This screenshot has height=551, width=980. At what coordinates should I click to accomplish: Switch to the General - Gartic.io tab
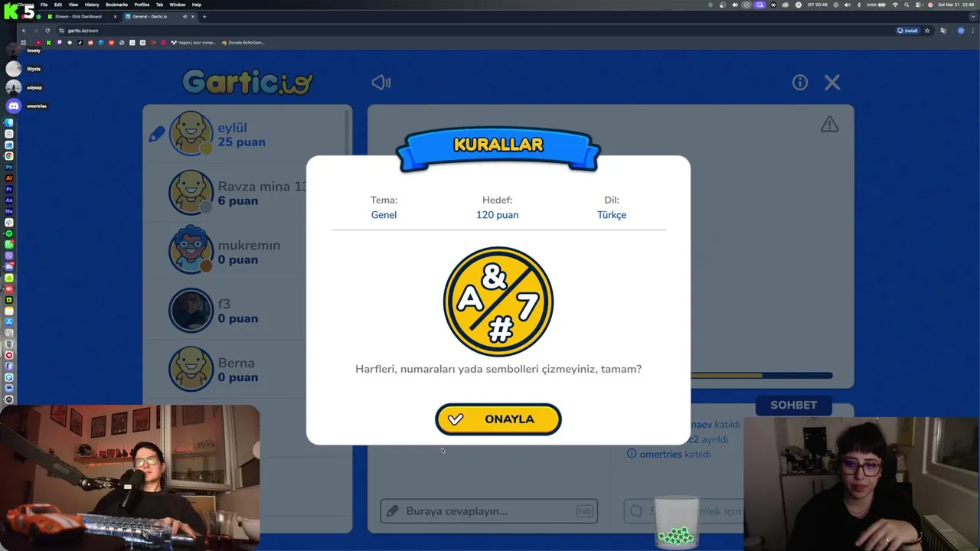click(x=160, y=16)
